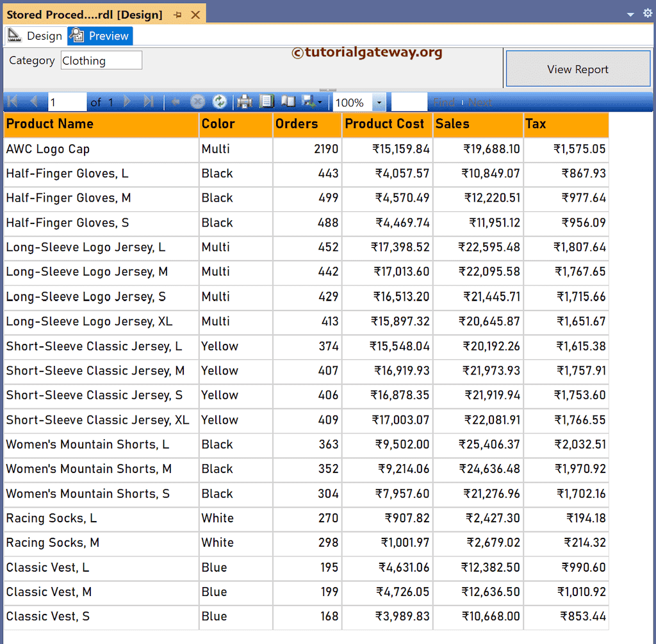Image resolution: width=656 pixels, height=644 pixels.
Task: Open the zoom percentage dropdown
Action: pyautogui.click(x=381, y=101)
